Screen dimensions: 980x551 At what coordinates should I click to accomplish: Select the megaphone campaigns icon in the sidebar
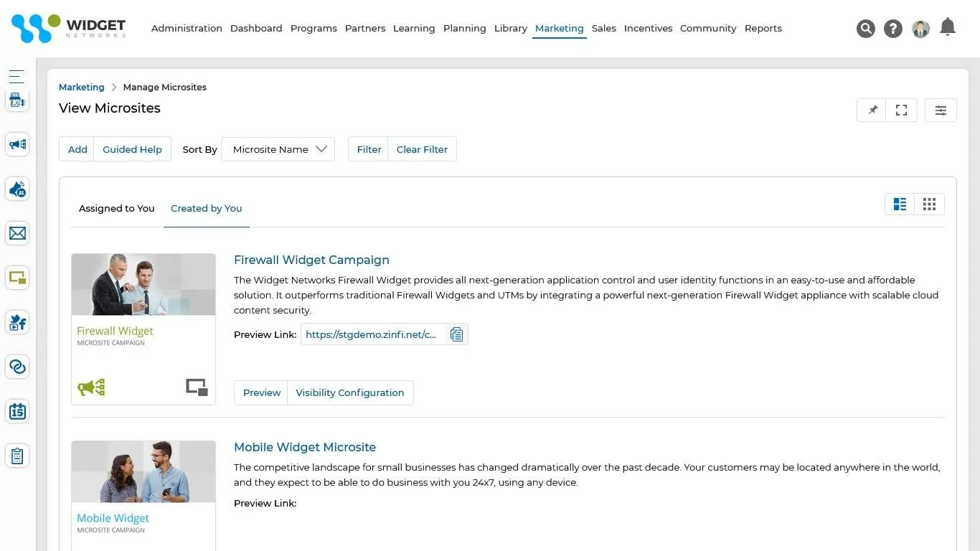(x=17, y=144)
